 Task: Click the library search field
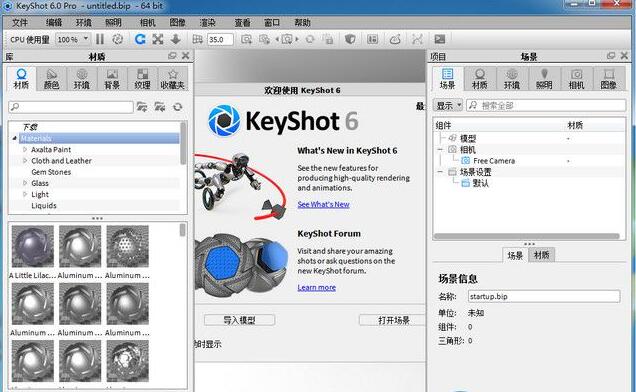tap(71, 107)
